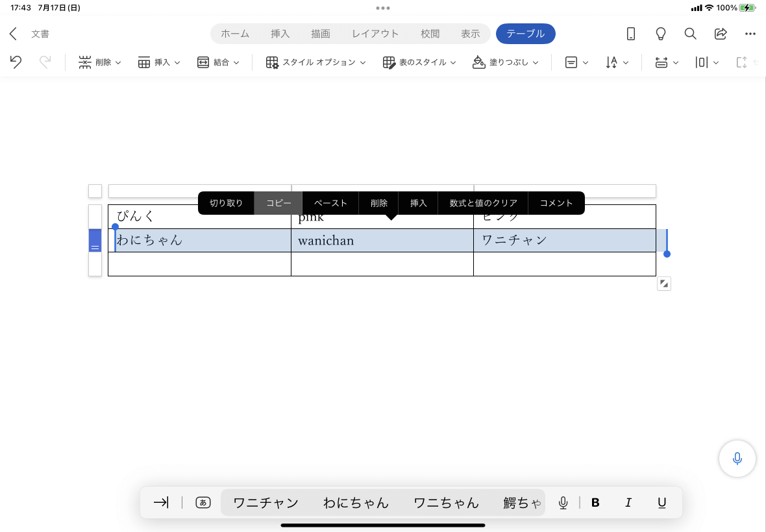Tap the floating blue dictation microphone button
This screenshot has width=766, height=532.
point(737,458)
